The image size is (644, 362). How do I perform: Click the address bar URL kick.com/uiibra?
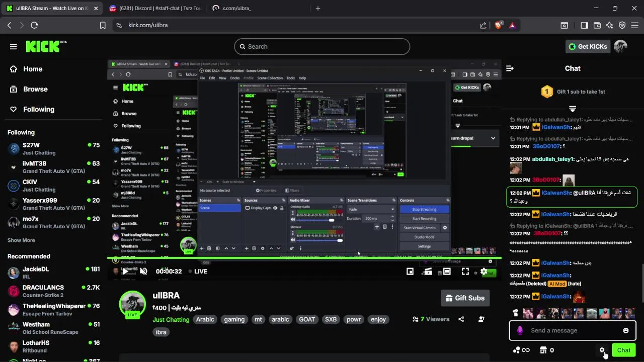click(148, 25)
